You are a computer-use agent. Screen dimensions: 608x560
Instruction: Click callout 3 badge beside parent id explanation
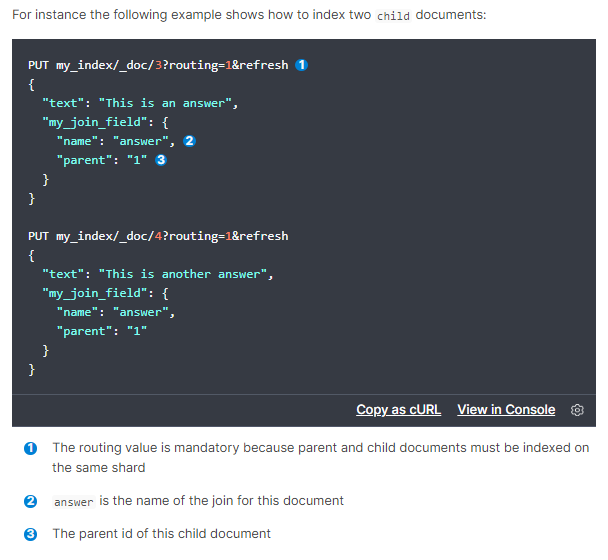coord(30,534)
